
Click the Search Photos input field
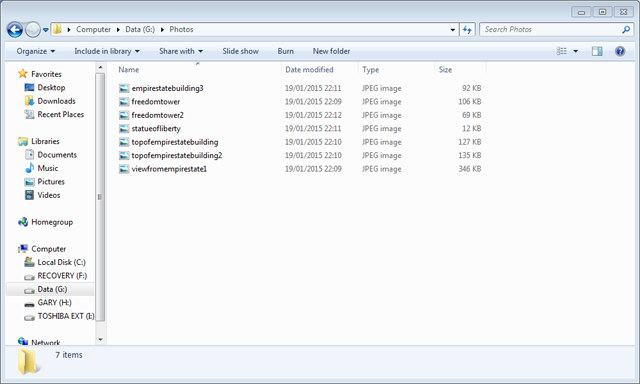click(x=551, y=29)
